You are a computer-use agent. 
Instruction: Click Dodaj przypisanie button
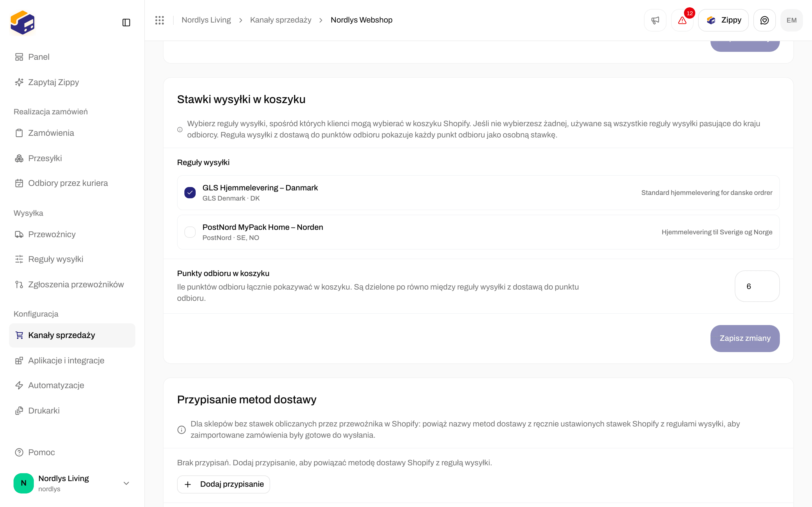click(x=224, y=484)
